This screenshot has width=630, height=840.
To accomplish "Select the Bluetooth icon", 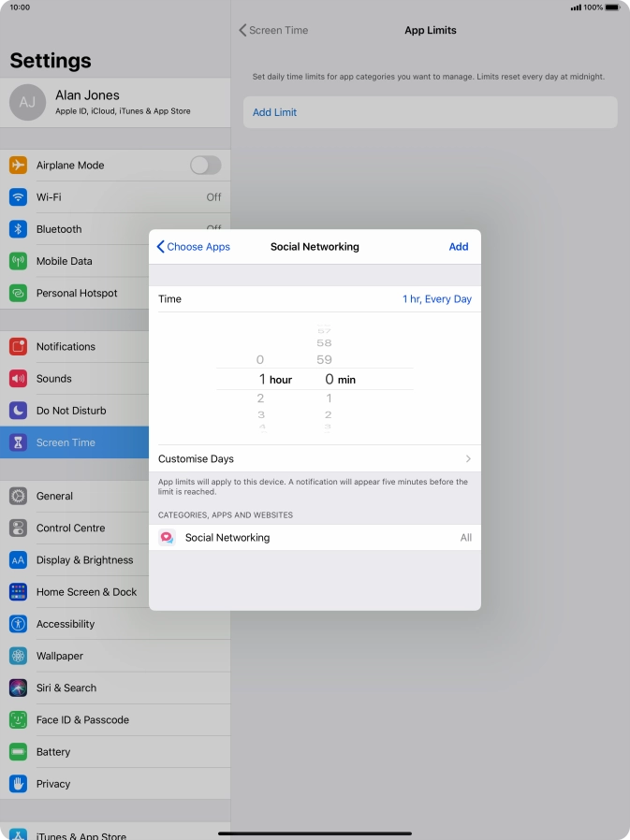I will click(18, 229).
